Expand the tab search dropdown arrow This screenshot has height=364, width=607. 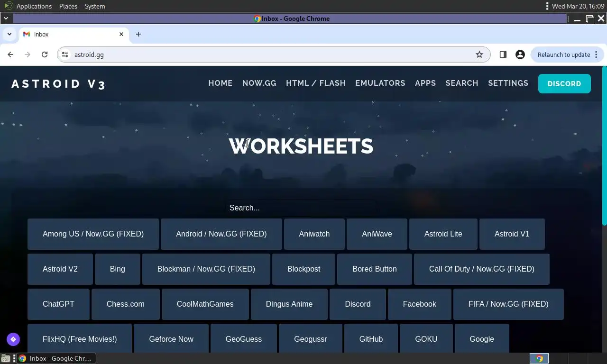9,34
